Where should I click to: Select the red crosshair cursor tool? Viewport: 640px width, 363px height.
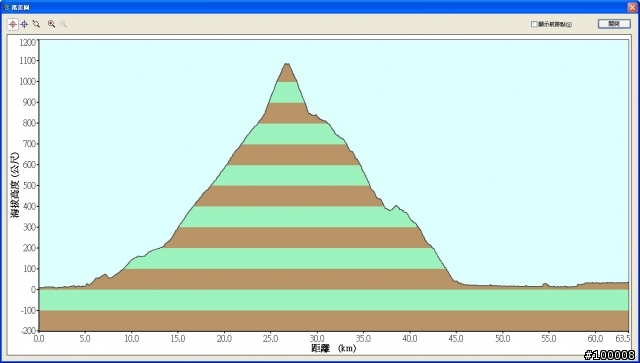pos(13,24)
